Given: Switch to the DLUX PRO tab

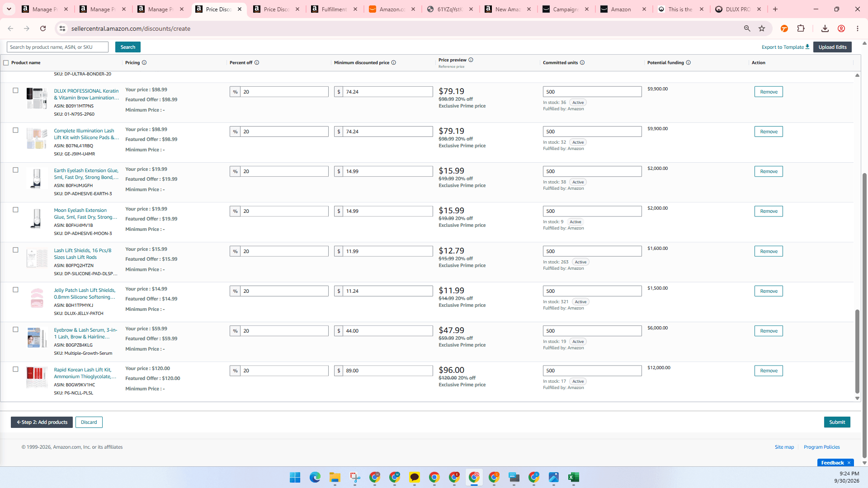Looking at the screenshot, I should 739,9.
